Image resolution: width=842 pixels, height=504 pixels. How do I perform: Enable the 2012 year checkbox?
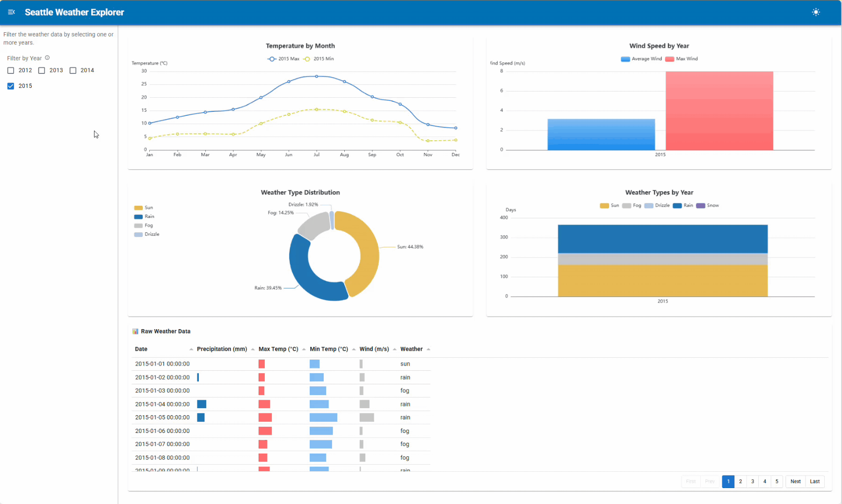(11, 71)
